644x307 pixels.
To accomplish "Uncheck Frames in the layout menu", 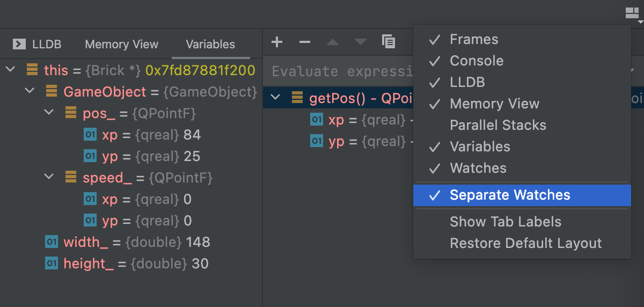I will click(522, 39).
